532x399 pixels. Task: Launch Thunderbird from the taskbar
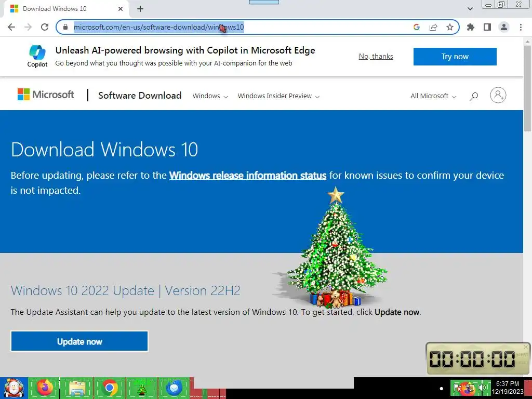[x=174, y=388]
